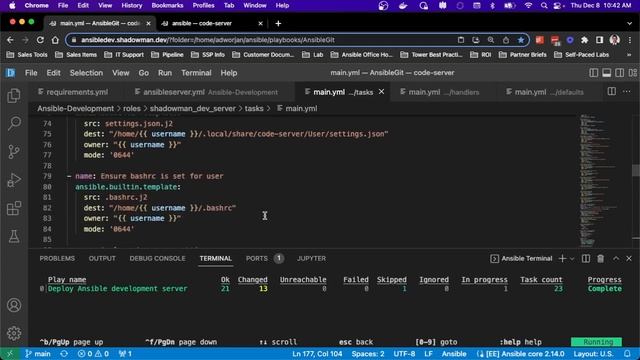Switch to the OUTPUT panel tab
Viewport: 640px width, 360px height.
[102, 258]
